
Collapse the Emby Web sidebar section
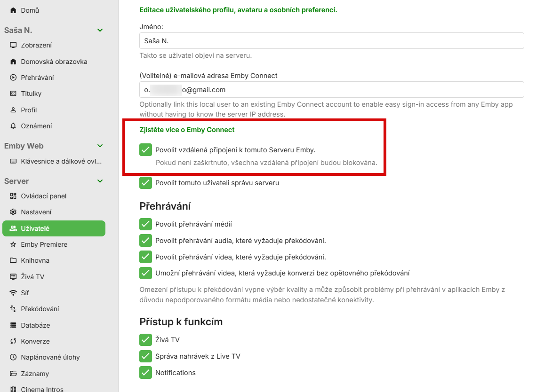pos(100,146)
